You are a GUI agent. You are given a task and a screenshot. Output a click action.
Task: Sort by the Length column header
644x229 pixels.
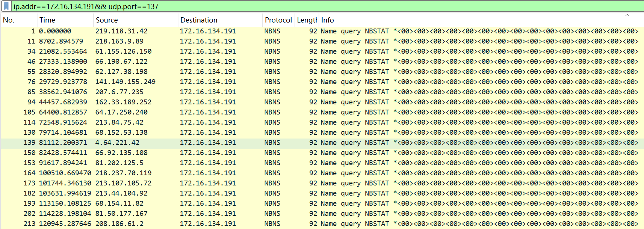point(307,20)
